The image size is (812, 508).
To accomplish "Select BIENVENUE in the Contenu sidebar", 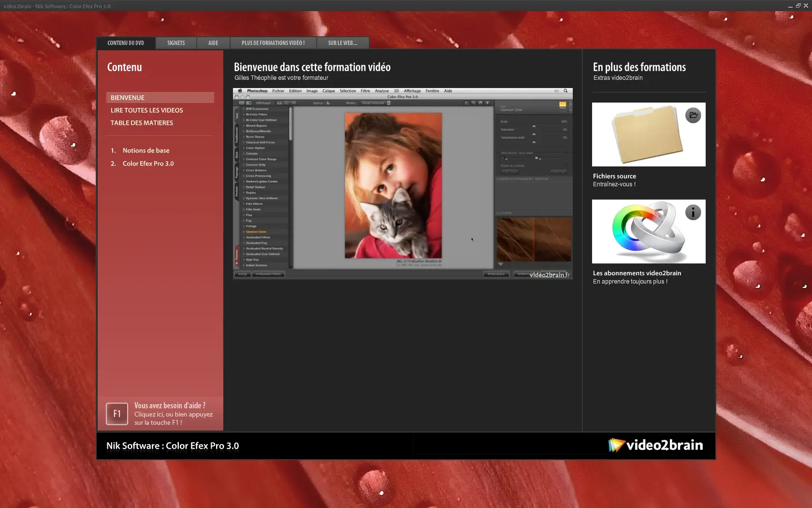I will click(x=128, y=98).
